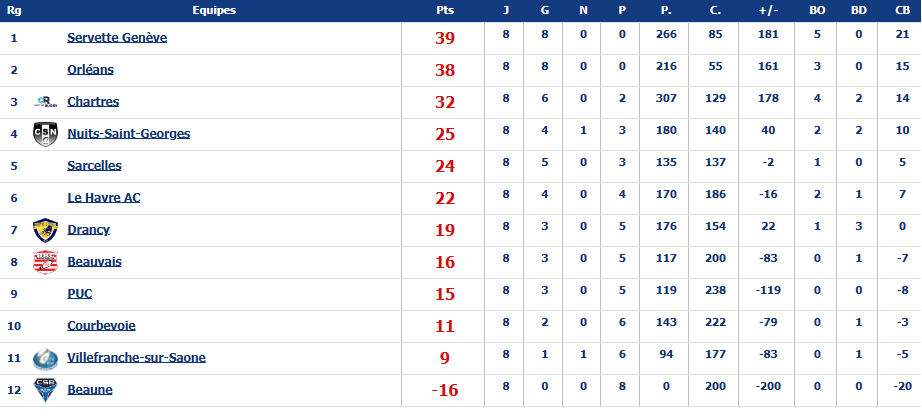Click Beaune's -16 points value

tap(445, 390)
